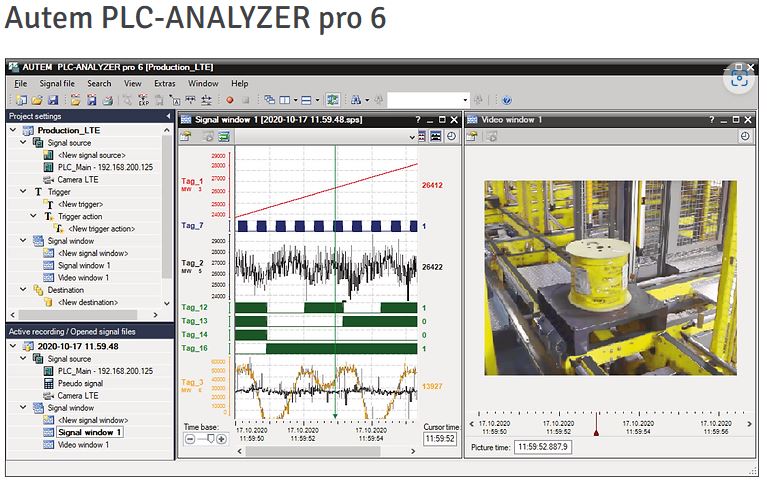The height and width of the screenshot is (487, 767).
Task: Open the toolbar combo box dropdown
Action: click(x=465, y=100)
